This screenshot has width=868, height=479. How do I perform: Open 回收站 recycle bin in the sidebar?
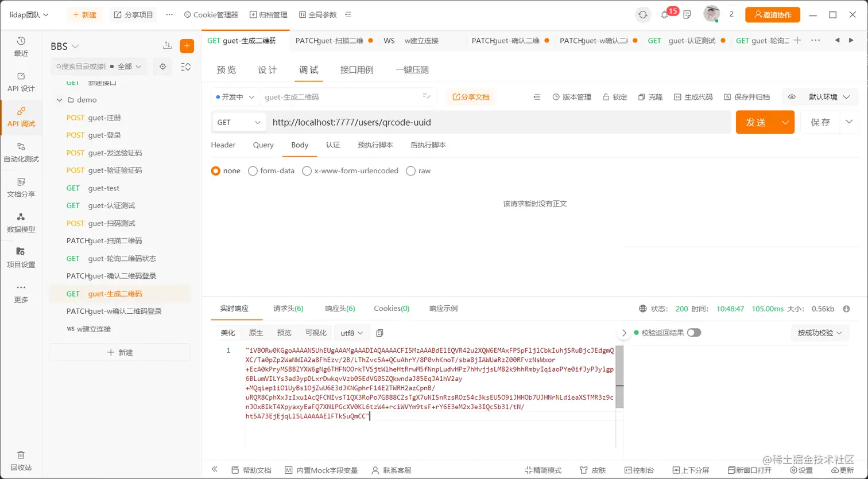click(21, 461)
